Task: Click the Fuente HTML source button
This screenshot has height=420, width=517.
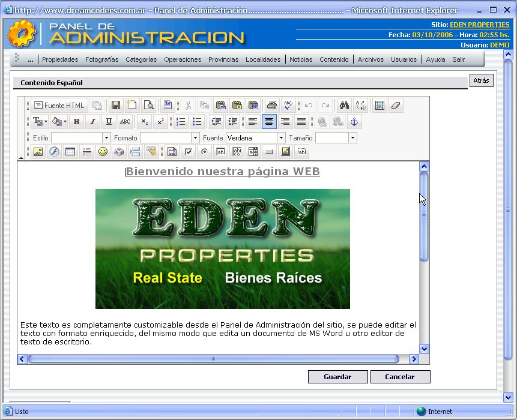Action: [x=59, y=106]
